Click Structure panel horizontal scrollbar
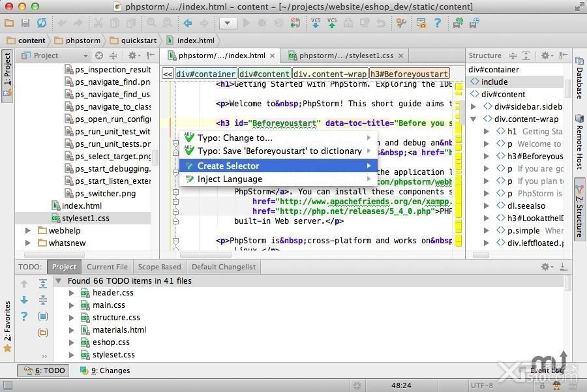Viewport: 587px width, 392px height. click(481, 255)
